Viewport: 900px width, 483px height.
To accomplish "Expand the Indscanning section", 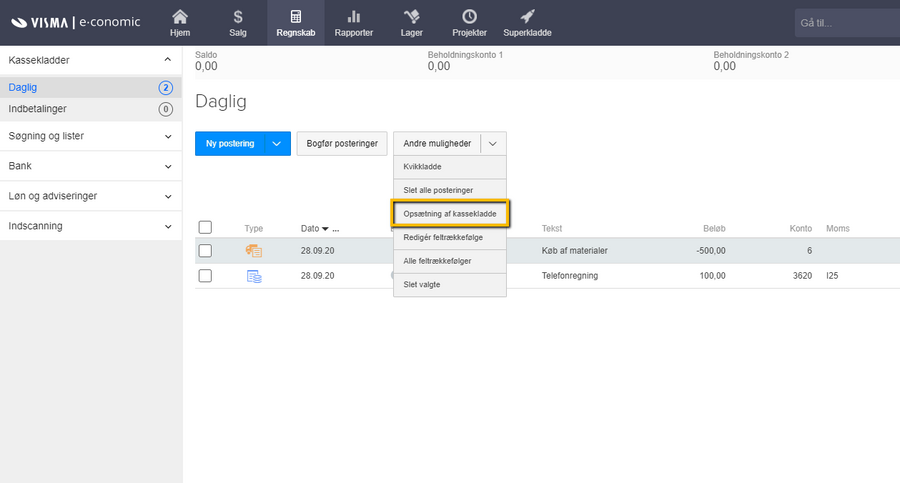I will coord(168,226).
